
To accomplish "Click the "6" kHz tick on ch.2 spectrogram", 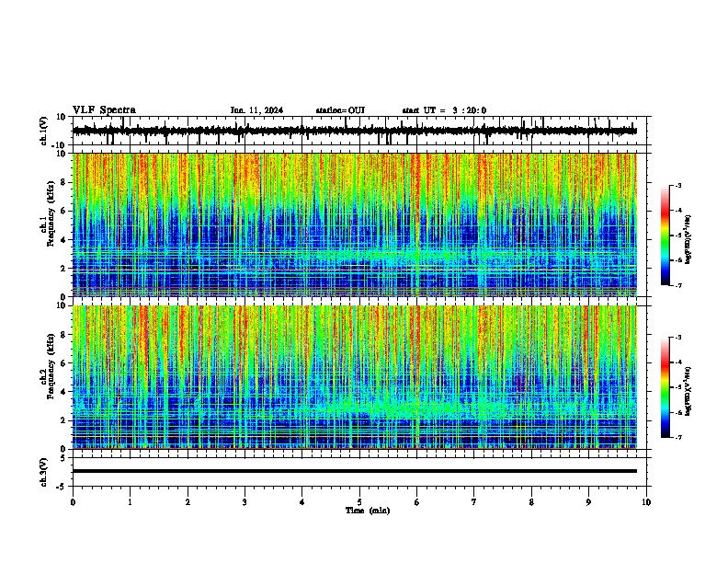I will click(x=64, y=362).
